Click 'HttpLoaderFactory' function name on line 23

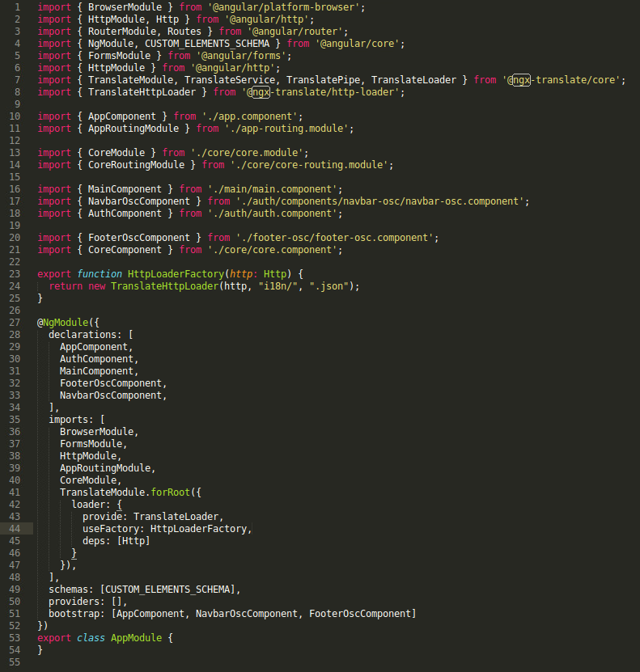(176, 274)
